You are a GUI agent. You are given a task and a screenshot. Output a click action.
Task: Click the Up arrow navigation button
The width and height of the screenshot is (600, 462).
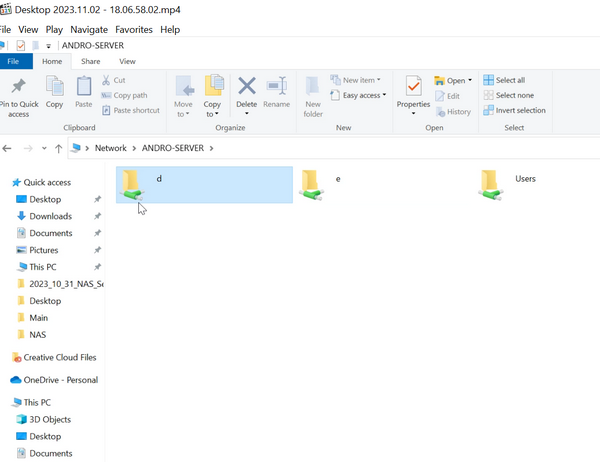58,148
